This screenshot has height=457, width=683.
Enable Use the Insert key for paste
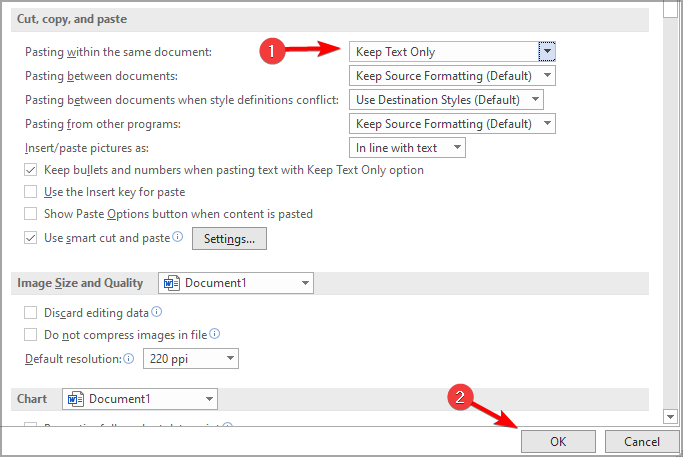coord(31,192)
